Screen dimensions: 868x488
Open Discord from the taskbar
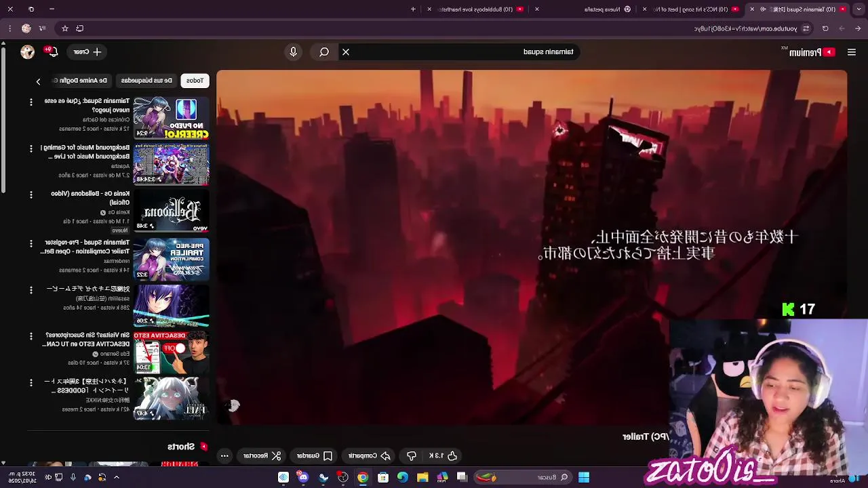[x=303, y=477]
